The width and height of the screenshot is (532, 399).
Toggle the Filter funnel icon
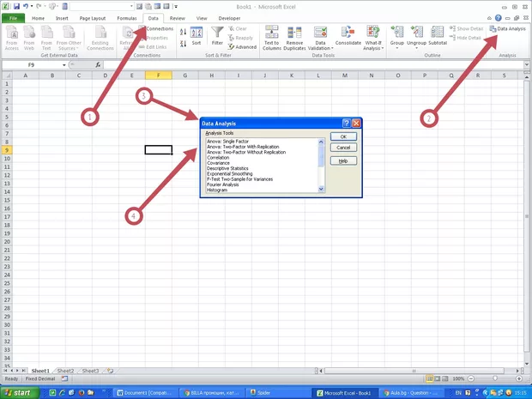(x=217, y=36)
